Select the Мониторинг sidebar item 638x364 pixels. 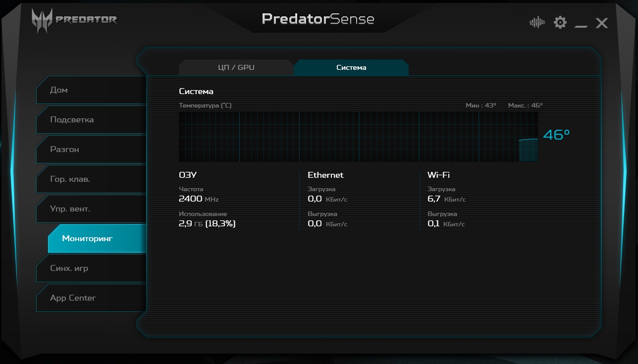coord(97,239)
